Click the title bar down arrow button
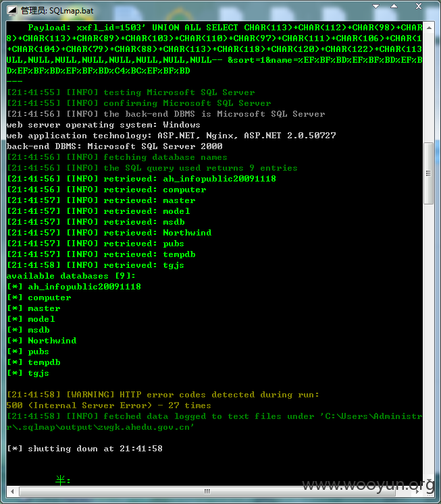Image resolution: width=441 pixels, height=504 pixels. click(375, 6)
